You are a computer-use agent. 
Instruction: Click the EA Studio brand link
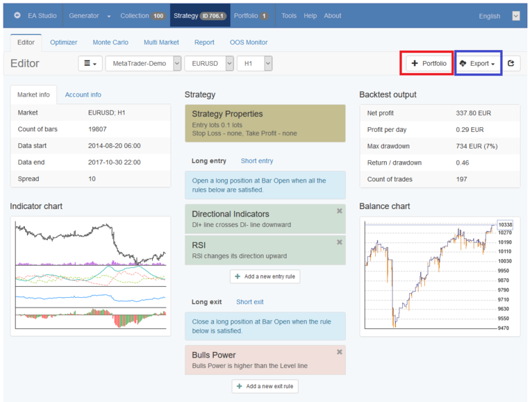click(42, 15)
